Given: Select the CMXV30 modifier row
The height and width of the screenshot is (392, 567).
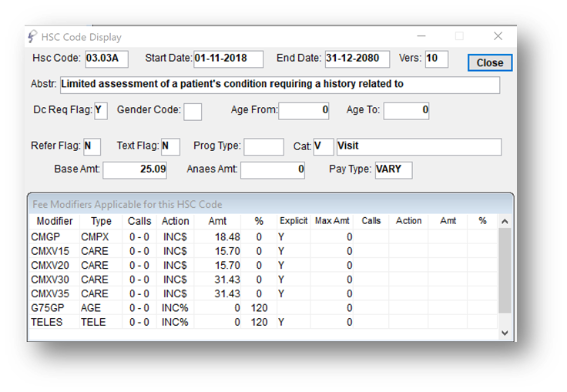Looking at the screenshot, I should 263,280.
